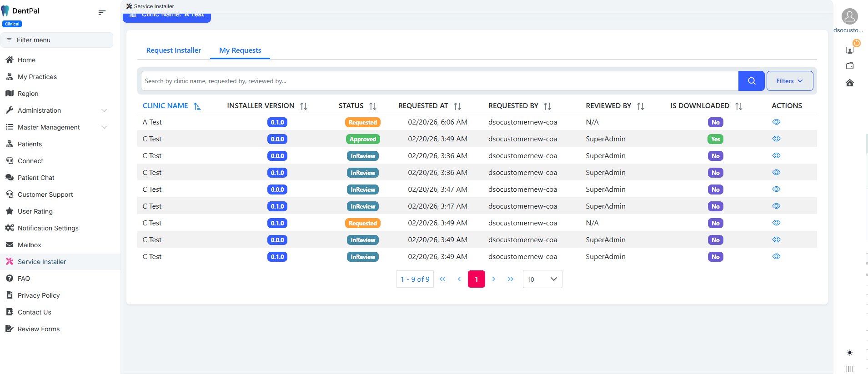Open Patient Chat from the sidebar

[x=36, y=178]
